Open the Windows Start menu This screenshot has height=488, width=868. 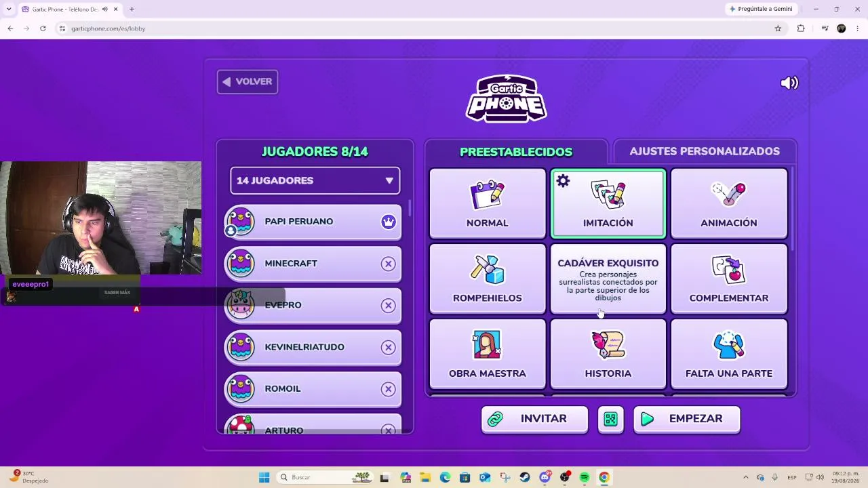tap(264, 477)
